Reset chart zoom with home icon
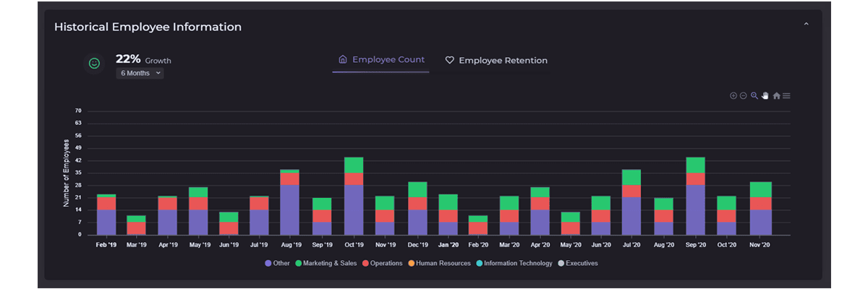 click(x=776, y=95)
